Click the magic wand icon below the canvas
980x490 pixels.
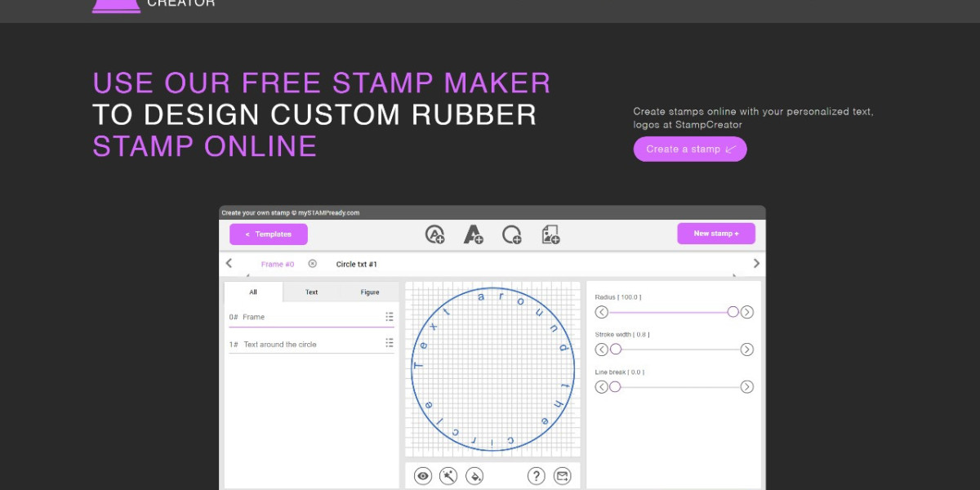(x=448, y=475)
